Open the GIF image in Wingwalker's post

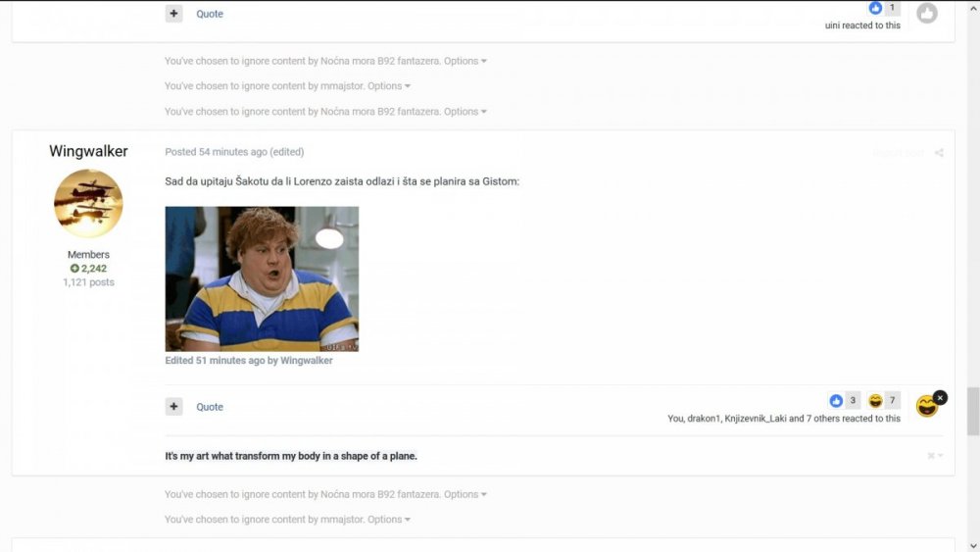[x=262, y=278]
